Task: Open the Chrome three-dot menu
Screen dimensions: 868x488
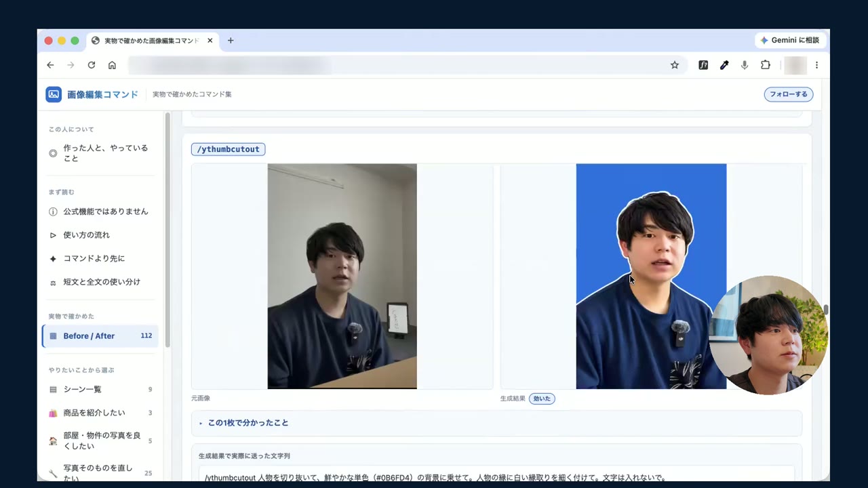Action: (816, 65)
